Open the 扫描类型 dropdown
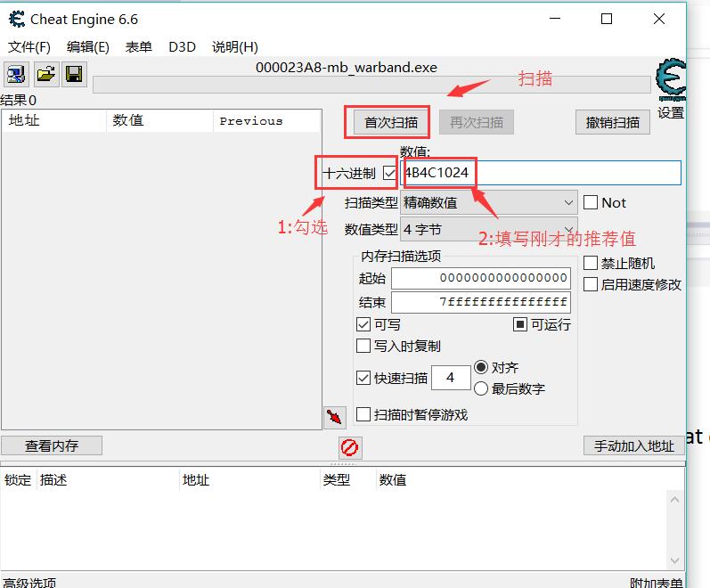 pyautogui.click(x=488, y=202)
